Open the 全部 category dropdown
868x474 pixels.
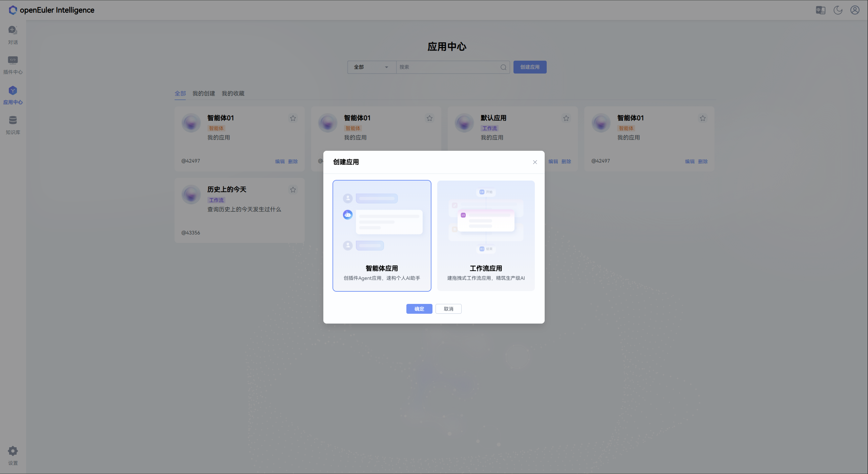371,67
